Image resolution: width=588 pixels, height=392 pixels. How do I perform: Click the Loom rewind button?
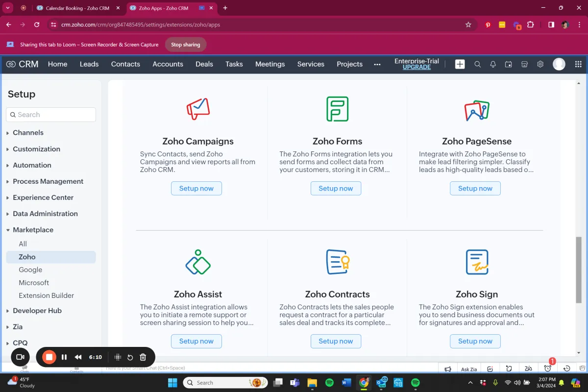point(78,357)
